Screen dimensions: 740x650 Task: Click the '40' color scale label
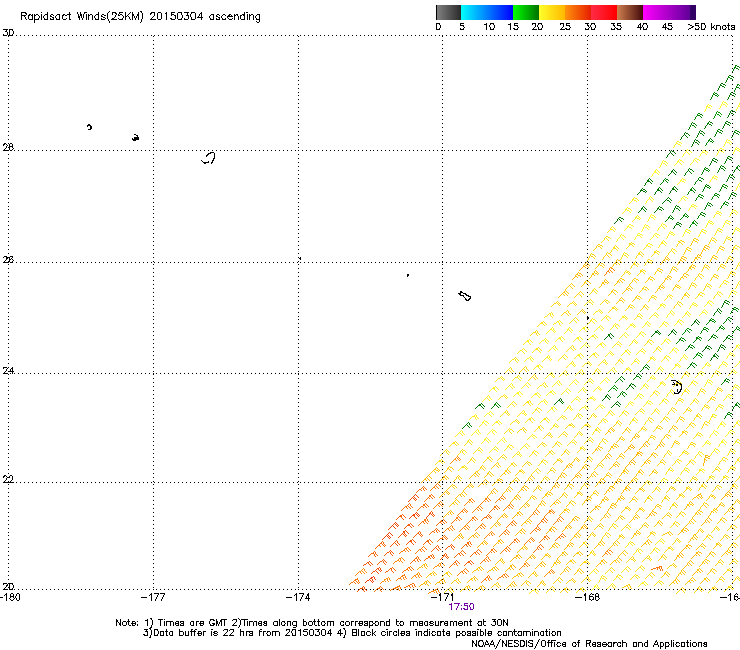[642, 27]
